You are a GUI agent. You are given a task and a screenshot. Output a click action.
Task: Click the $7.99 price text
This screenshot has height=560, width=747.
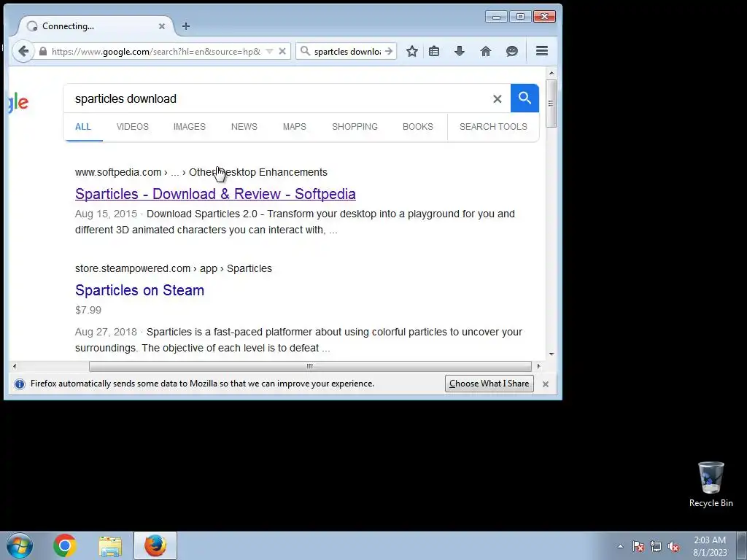[88, 310]
